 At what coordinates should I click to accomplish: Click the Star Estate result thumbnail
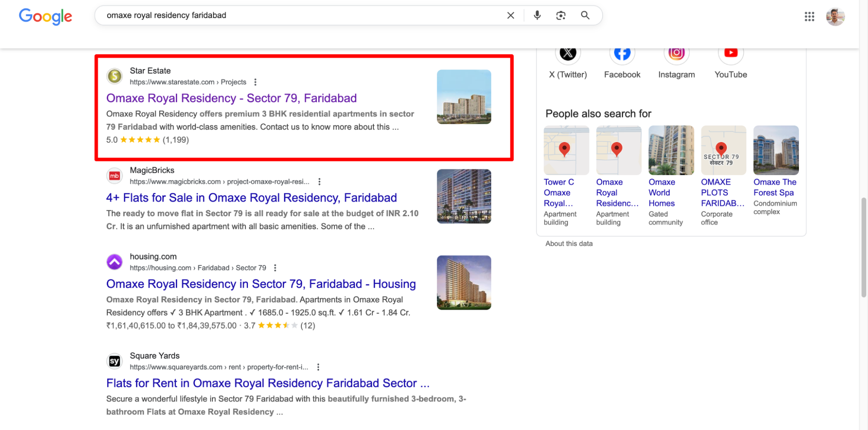click(464, 97)
